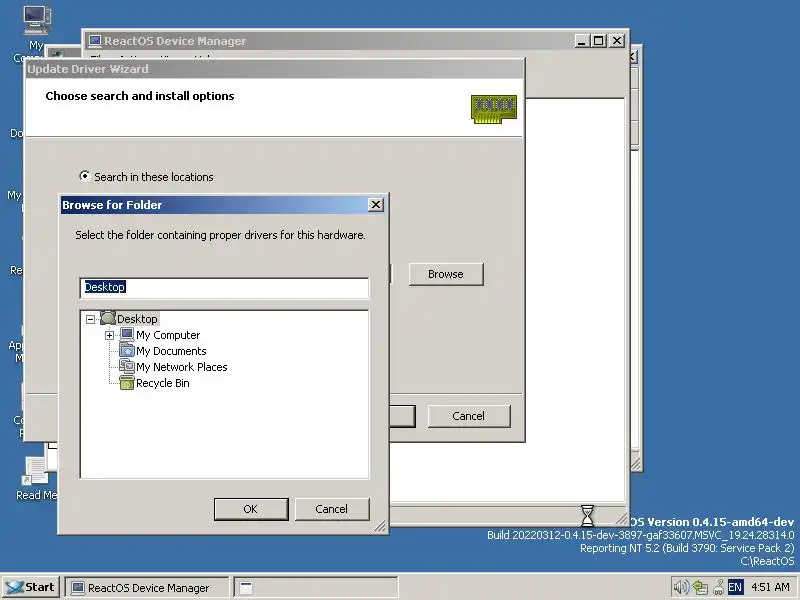This screenshot has width=800, height=600.
Task: Click the safely remove hardware tray icon
Action: click(718, 588)
